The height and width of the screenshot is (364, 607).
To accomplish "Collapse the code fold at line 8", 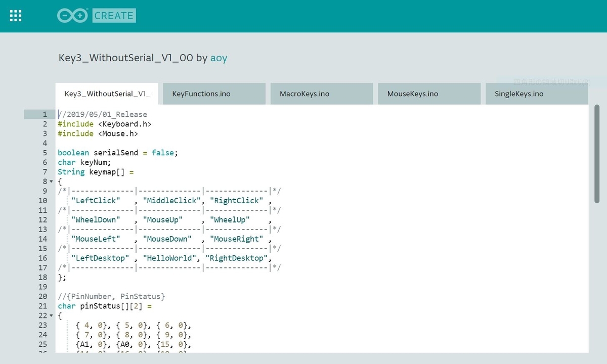I will (x=51, y=181).
